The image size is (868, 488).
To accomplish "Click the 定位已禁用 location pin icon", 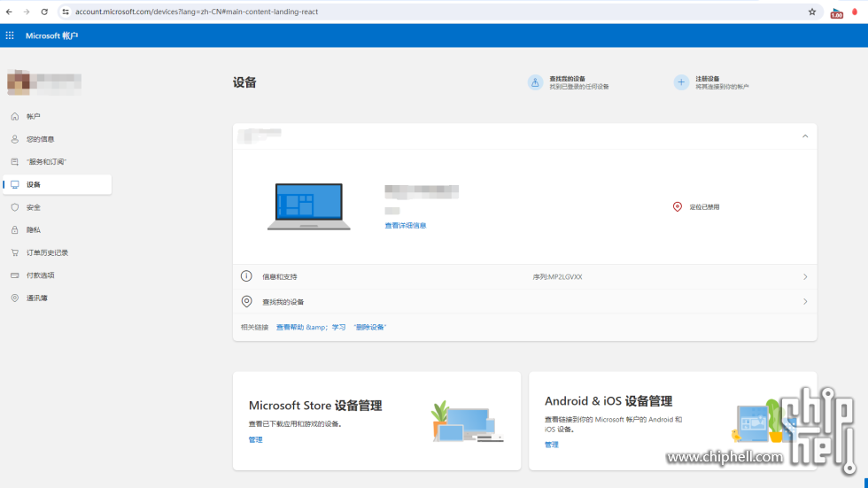I will coord(677,206).
